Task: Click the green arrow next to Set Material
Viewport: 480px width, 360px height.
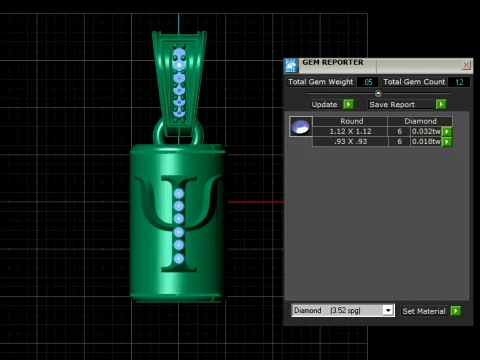Action: pos(455,311)
